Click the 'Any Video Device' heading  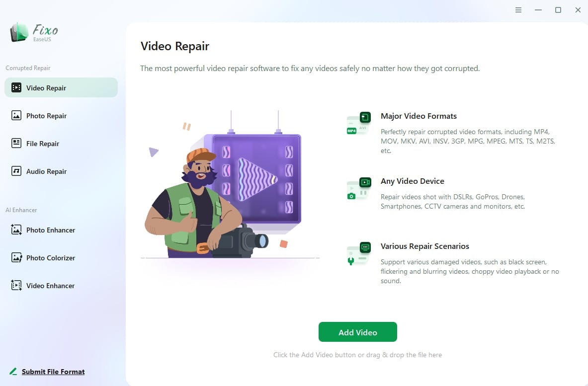point(413,181)
